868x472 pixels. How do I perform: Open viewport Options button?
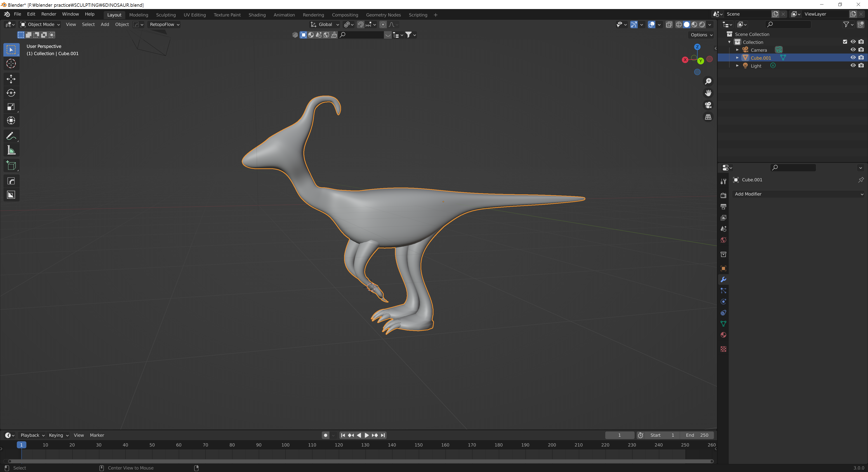701,35
